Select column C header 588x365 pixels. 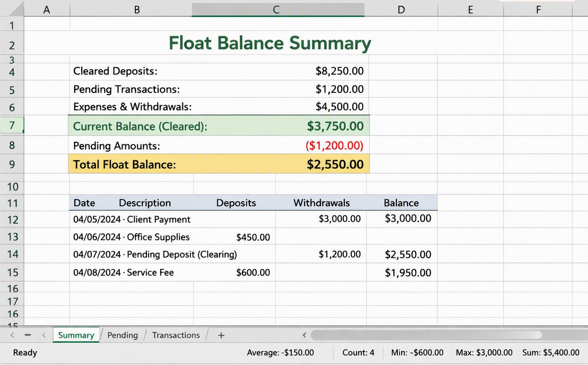(278, 10)
